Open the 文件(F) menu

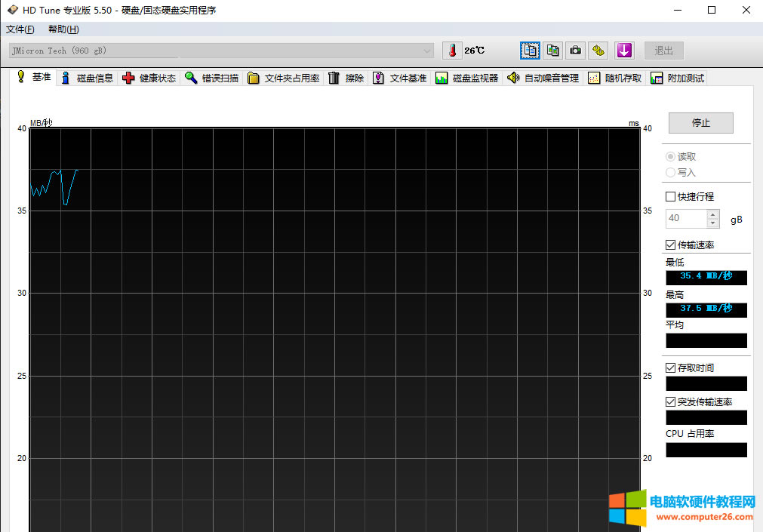pos(20,29)
